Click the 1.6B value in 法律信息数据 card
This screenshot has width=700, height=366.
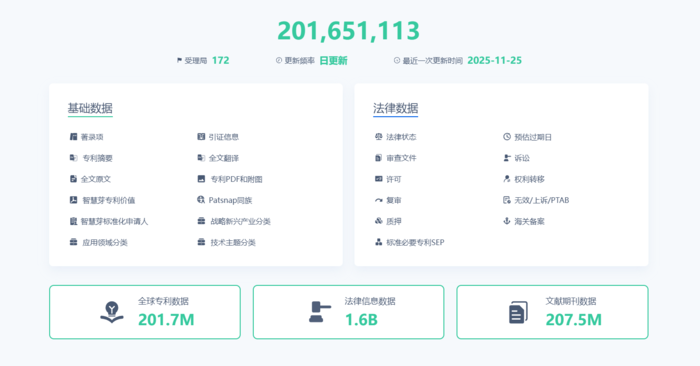click(x=361, y=320)
